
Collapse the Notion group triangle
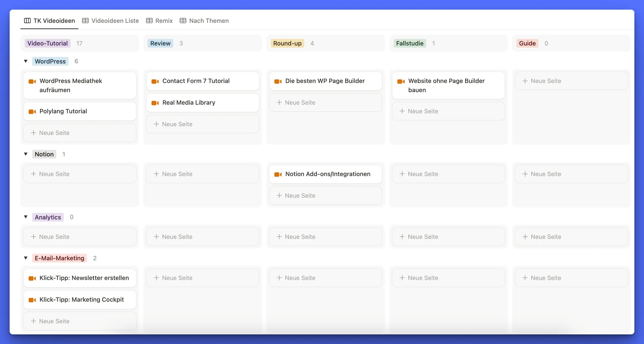[25, 154]
